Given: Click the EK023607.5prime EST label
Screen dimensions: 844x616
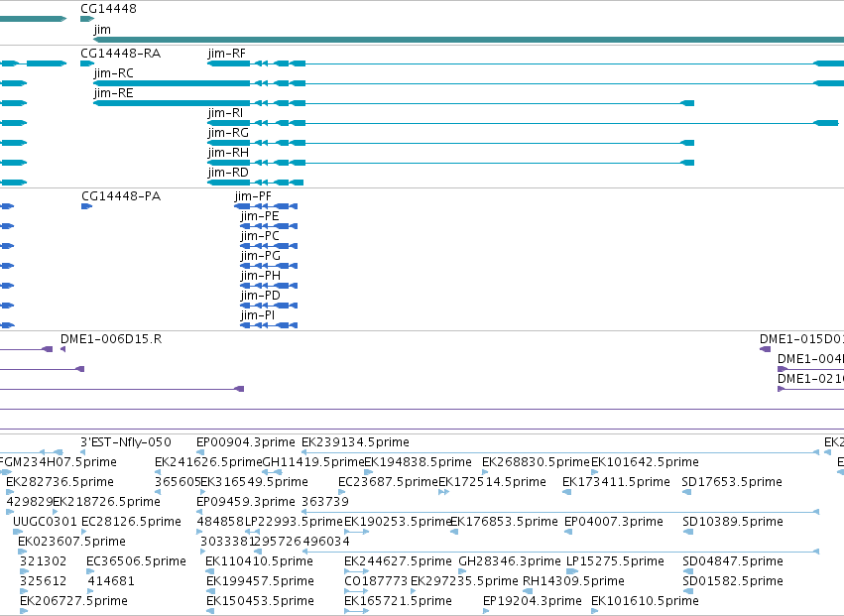Looking at the screenshot, I should 71,543.
